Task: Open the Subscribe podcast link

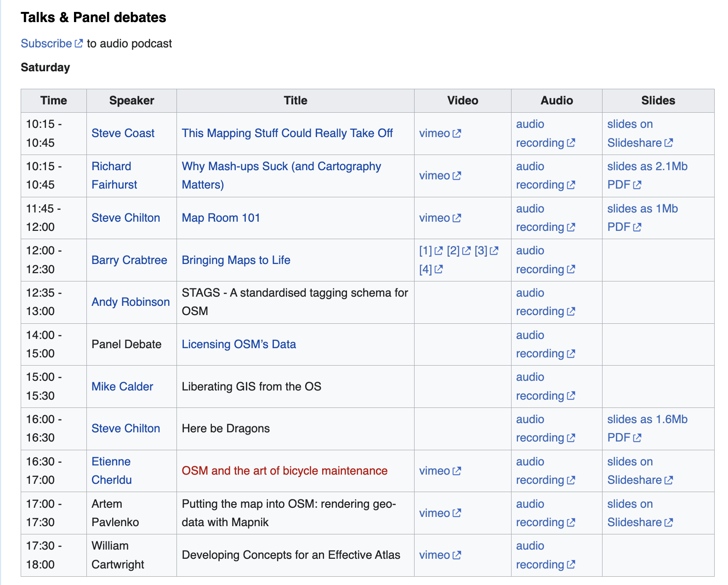Action: pos(51,43)
